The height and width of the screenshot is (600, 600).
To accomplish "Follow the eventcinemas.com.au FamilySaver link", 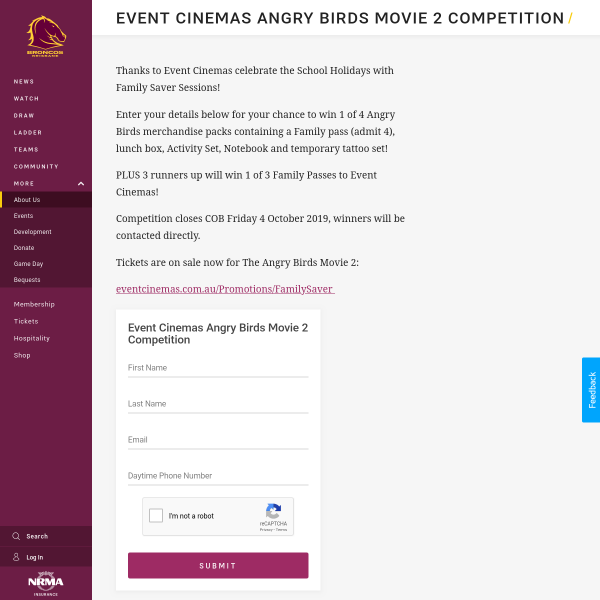I will point(224,289).
